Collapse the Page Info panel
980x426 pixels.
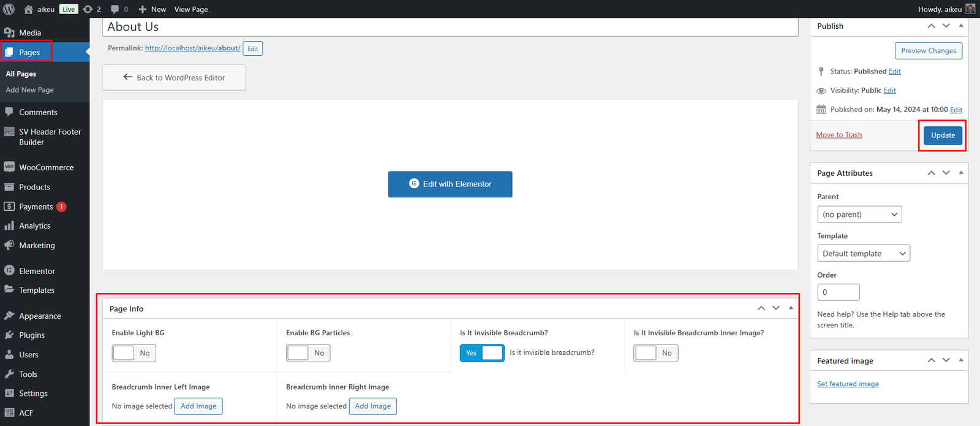pos(791,308)
